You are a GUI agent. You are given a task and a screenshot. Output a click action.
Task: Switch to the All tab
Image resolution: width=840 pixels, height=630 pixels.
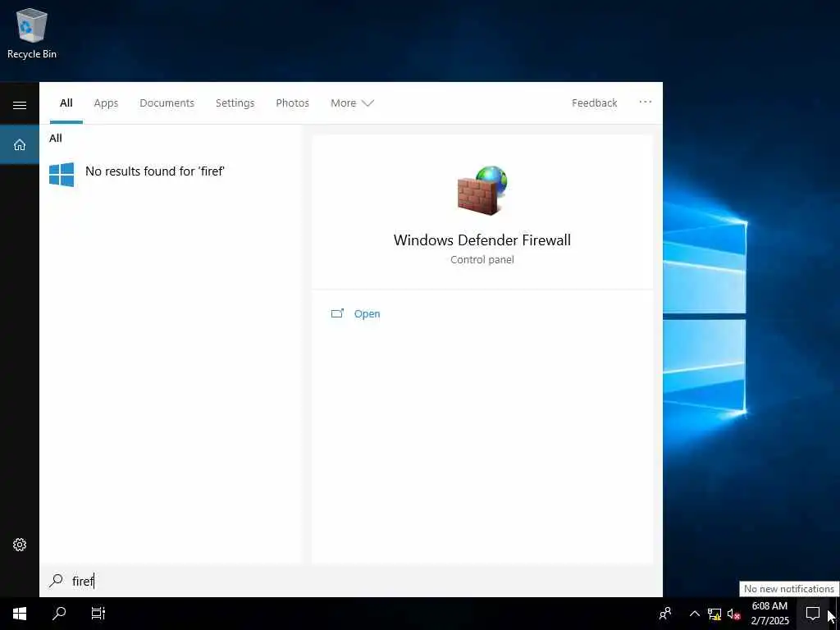(66, 103)
